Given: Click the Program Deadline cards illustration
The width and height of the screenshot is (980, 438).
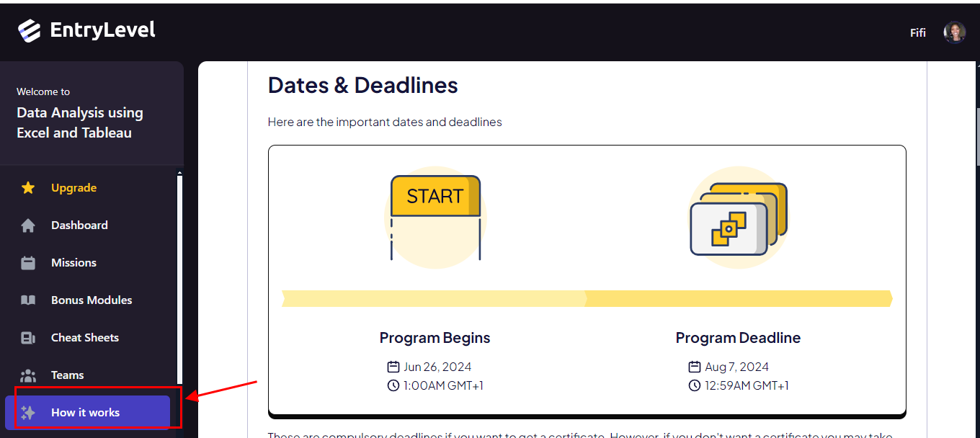Looking at the screenshot, I should (x=738, y=218).
